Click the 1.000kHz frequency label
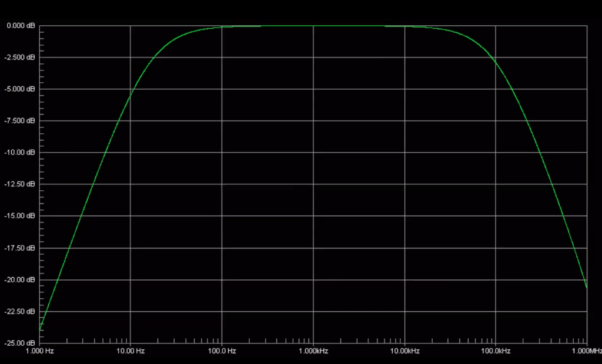 (313, 351)
